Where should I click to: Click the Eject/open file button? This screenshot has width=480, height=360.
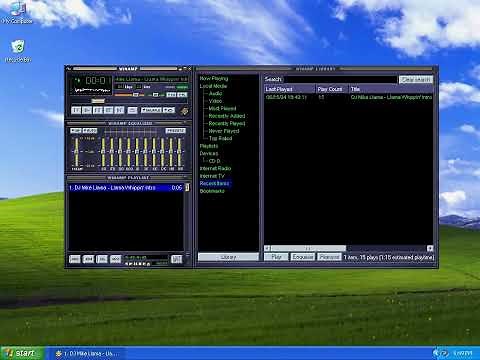tap(132, 110)
